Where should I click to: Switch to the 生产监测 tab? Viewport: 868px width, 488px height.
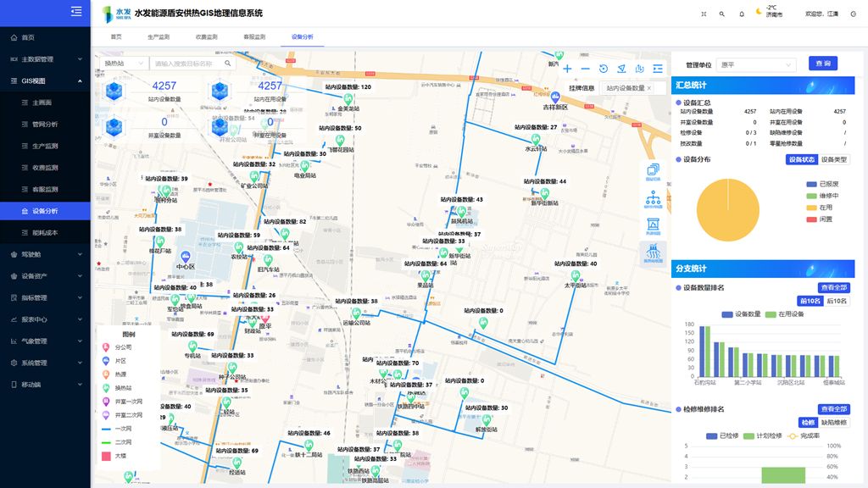(158, 36)
